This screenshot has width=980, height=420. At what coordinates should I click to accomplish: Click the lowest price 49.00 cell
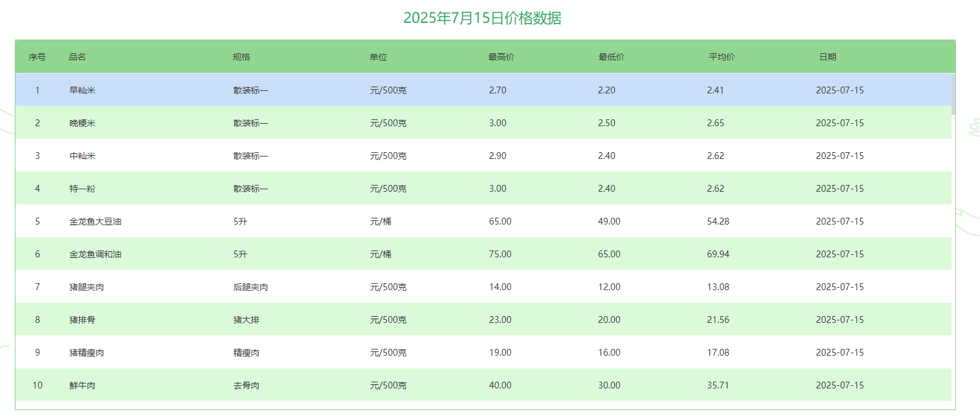pos(609,221)
